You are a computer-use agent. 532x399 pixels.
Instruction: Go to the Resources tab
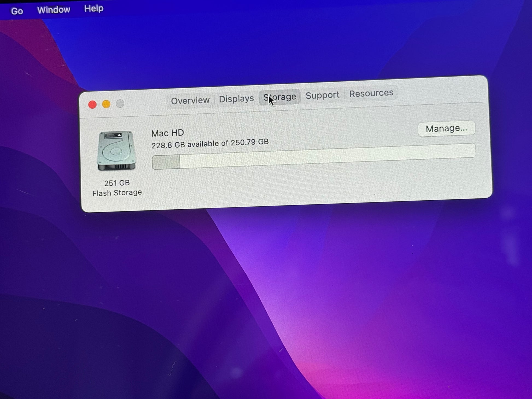(x=371, y=93)
